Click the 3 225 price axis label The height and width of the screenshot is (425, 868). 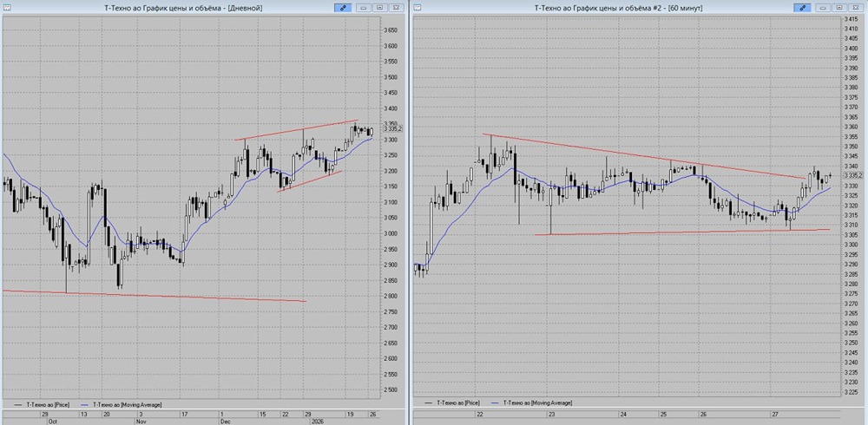[851, 392]
